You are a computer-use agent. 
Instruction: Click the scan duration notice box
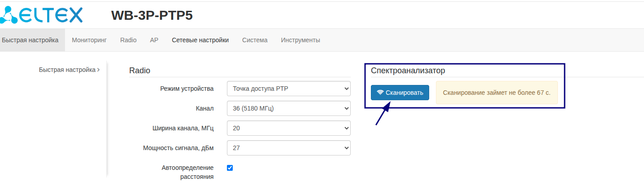[496, 93]
